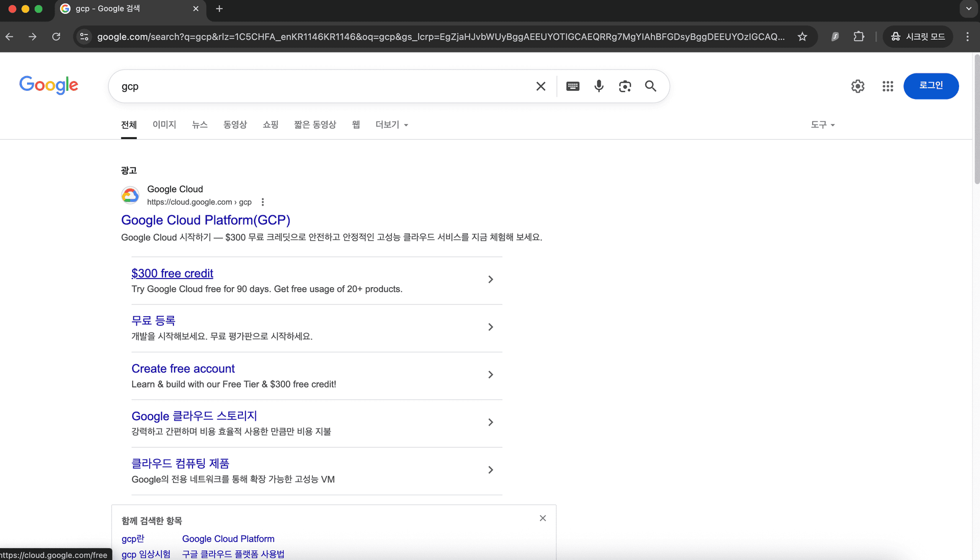Clear the search box with X icon

pyautogui.click(x=541, y=86)
